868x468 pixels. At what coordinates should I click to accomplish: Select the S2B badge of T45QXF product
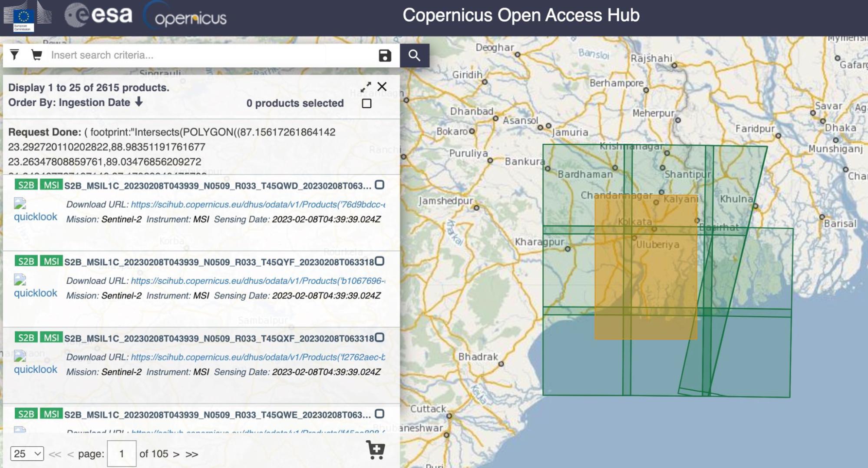tap(26, 338)
